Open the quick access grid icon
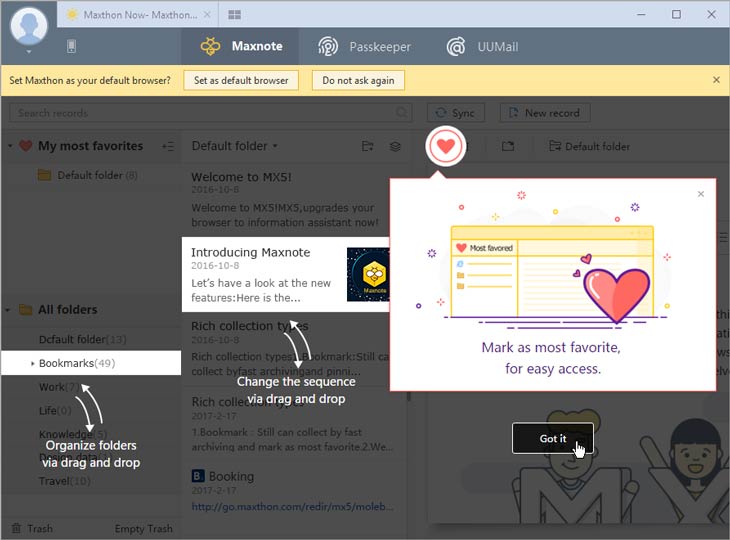The image size is (730, 540). [x=235, y=15]
